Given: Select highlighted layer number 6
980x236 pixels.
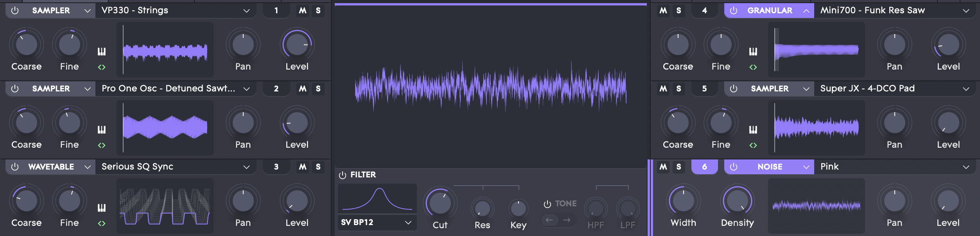Looking at the screenshot, I should [705, 167].
